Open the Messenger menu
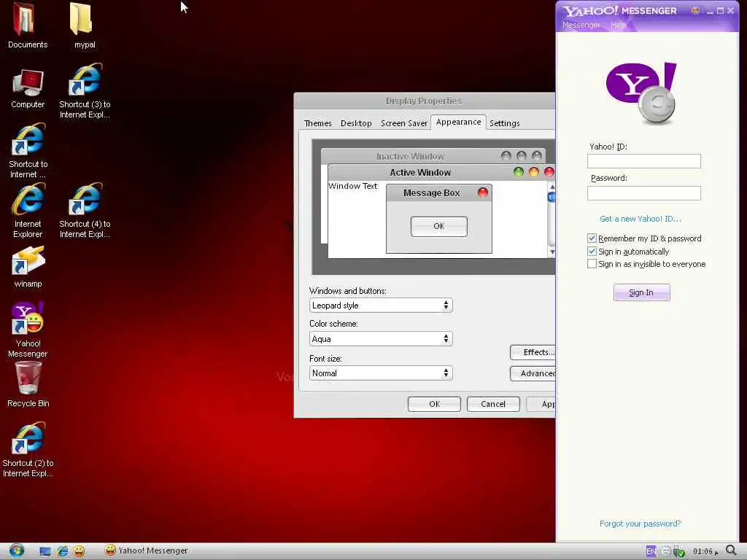 (x=581, y=25)
